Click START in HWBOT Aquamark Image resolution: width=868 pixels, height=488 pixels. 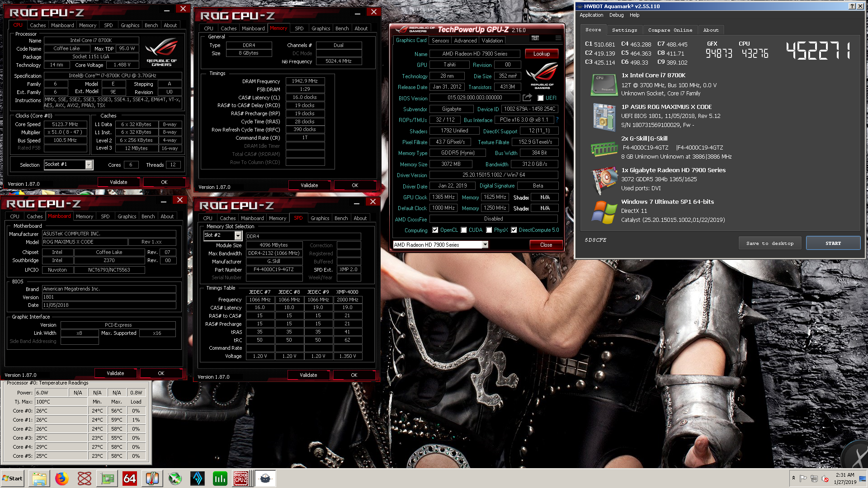point(833,243)
